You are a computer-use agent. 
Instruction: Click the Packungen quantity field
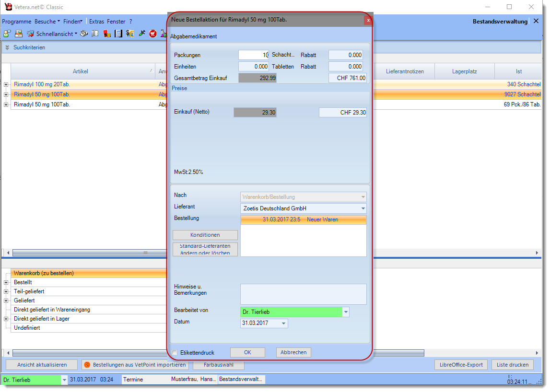point(253,55)
